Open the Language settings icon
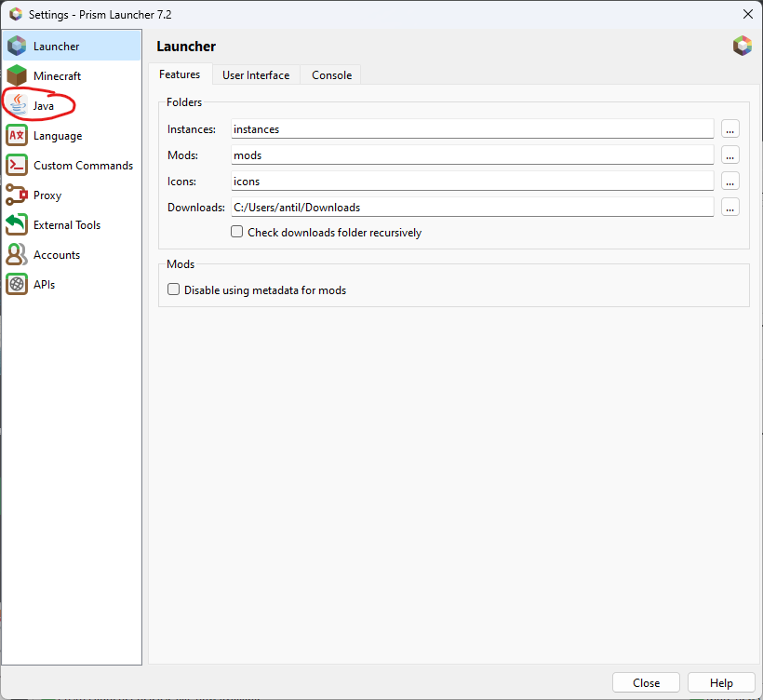 [17, 135]
